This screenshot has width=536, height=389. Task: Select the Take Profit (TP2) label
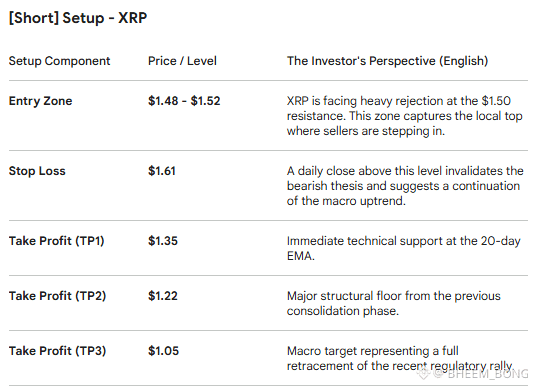pyautogui.click(x=57, y=296)
